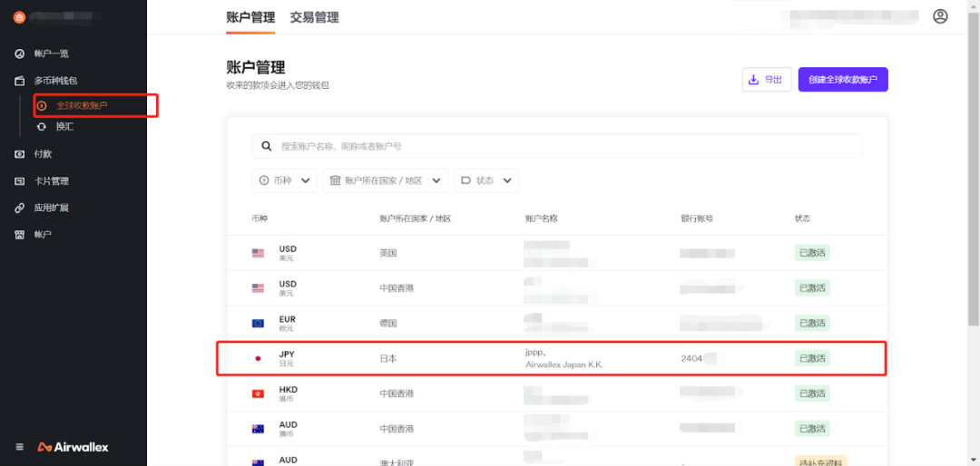Click the 应用扩展 link icon
Image resolution: width=980 pixels, height=466 pixels.
point(19,208)
